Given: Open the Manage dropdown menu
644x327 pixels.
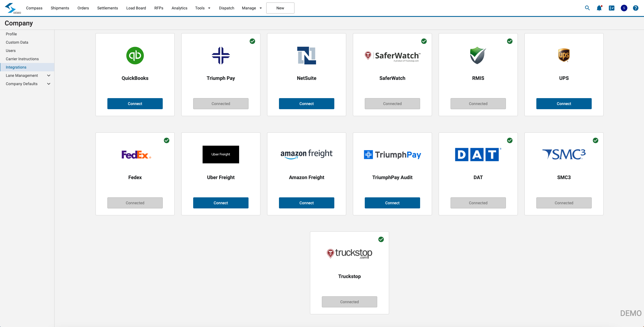Looking at the screenshot, I should pyautogui.click(x=251, y=8).
